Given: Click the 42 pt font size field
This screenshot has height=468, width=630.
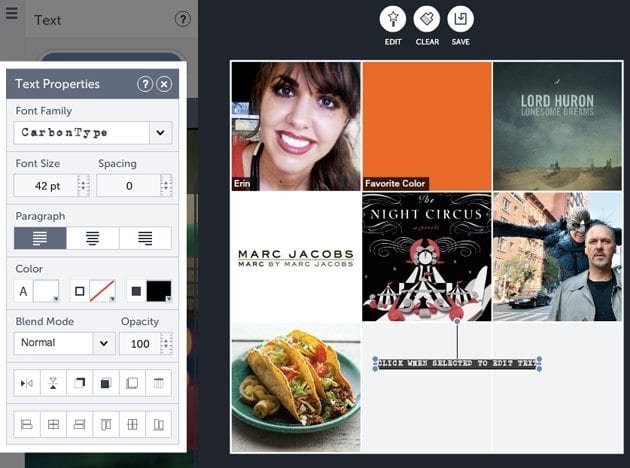Looking at the screenshot, I should click(x=46, y=186).
